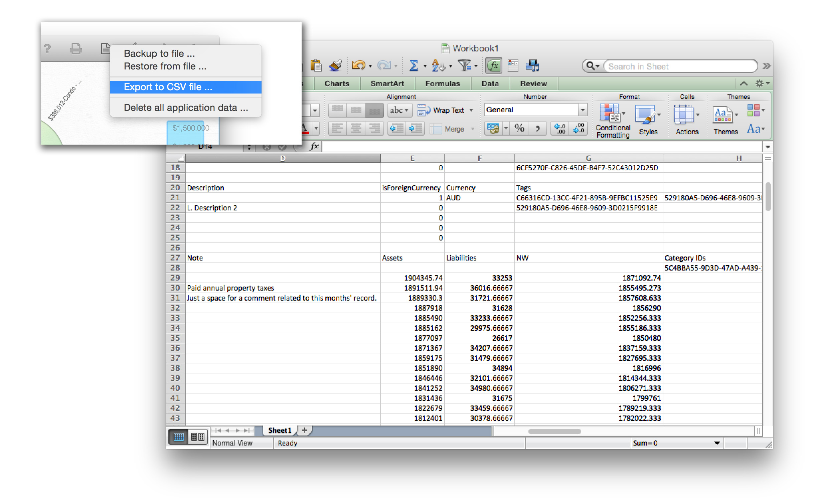Click the Currency format coins icon
This screenshot has width=817, height=504.
coord(493,128)
